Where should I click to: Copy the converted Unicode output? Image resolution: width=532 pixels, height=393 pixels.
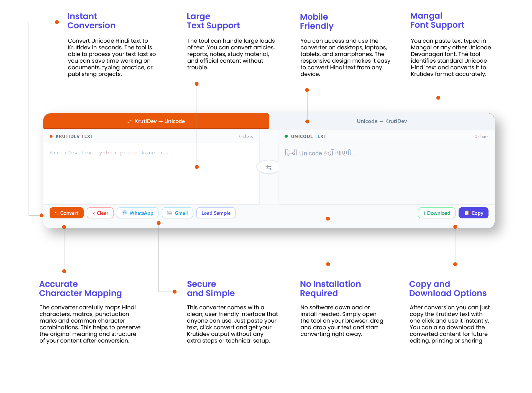coord(474,213)
